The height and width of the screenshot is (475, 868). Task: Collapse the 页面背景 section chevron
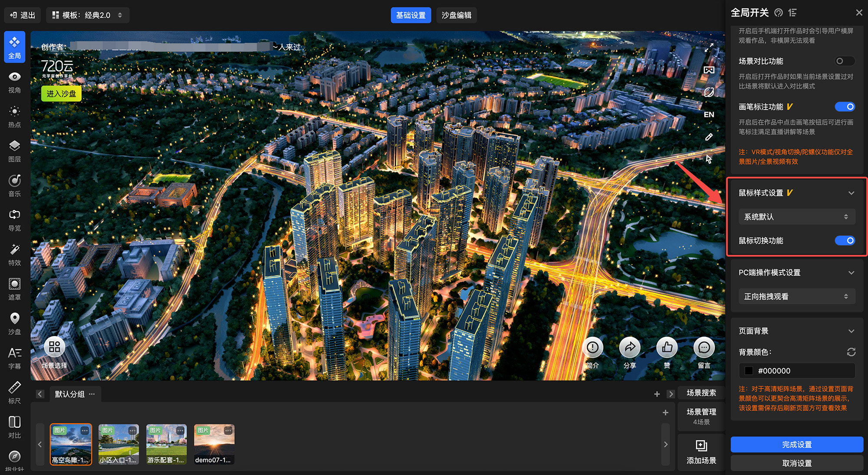click(x=851, y=331)
